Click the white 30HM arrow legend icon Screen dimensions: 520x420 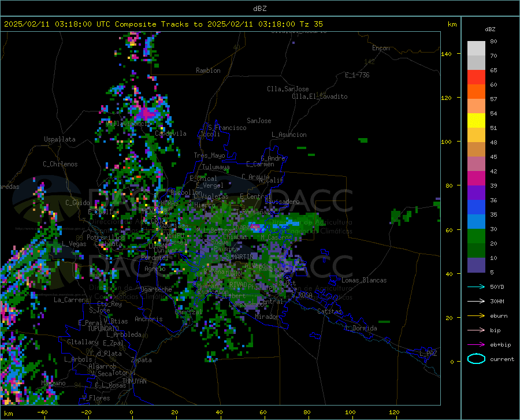pyautogui.click(x=476, y=302)
